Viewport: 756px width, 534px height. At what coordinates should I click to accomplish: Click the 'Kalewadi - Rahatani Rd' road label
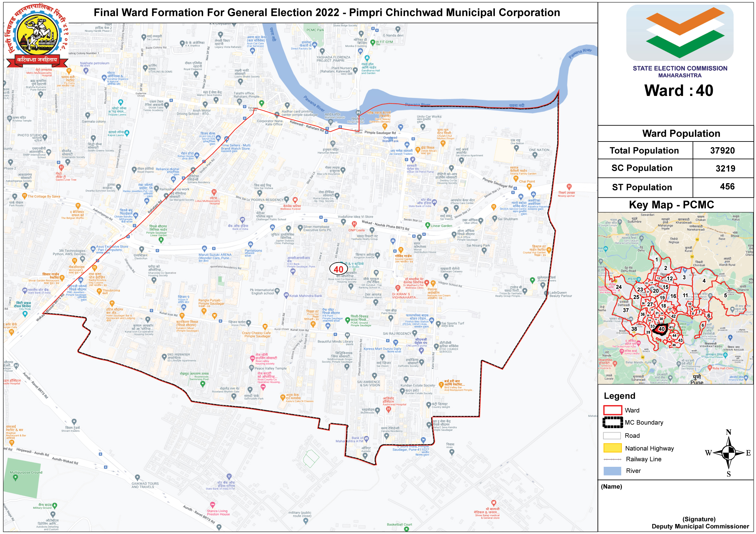pos(306,126)
